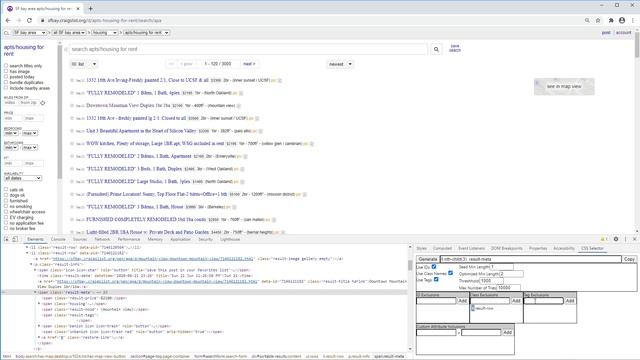Open the bedrooms min dropdown

[11, 133]
